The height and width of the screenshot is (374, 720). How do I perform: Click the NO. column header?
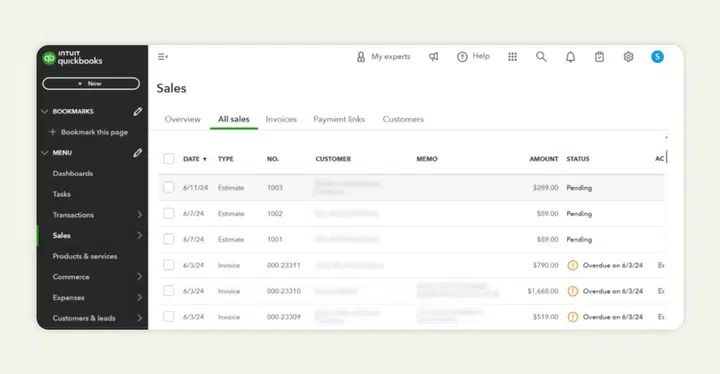(x=273, y=159)
